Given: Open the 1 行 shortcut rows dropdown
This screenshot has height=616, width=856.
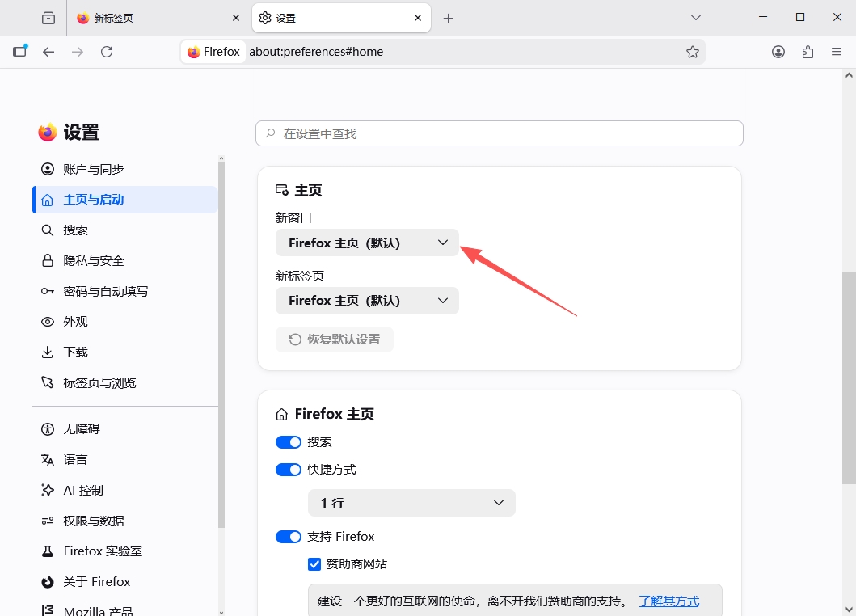Looking at the screenshot, I should click(x=411, y=503).
